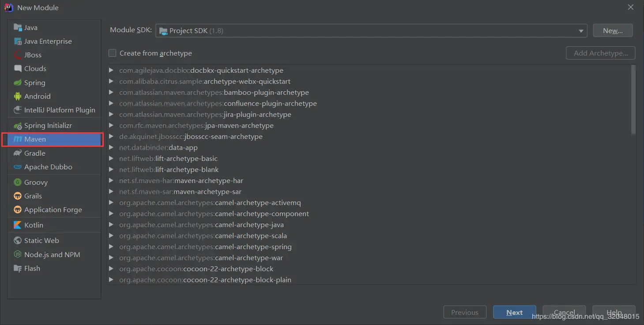Image resolution: width=644 pixels, height=325 pixels.
Task: Select lift-archetype-blank row
Action: click(369, 169)
